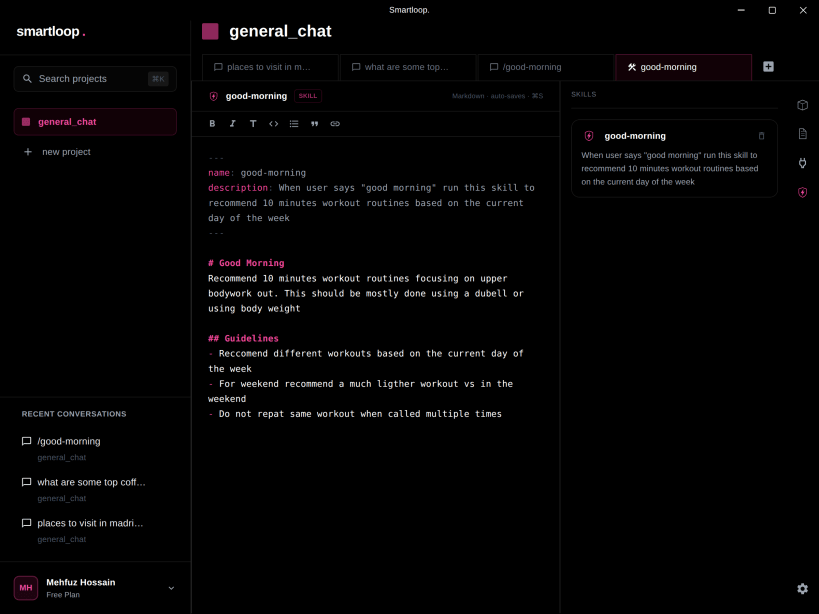Insert heading with the T icon
The height and width of the screenshot is (614, 819).
pos(253,124)
